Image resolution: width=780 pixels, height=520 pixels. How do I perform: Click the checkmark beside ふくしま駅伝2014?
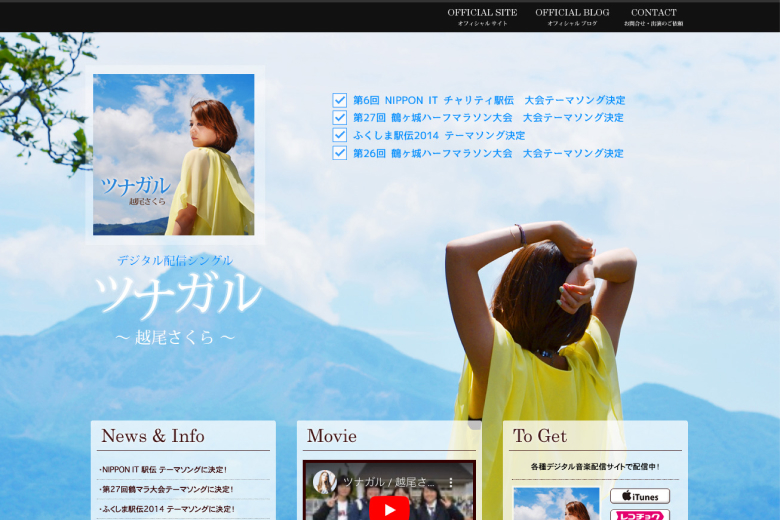coord(340,135)
